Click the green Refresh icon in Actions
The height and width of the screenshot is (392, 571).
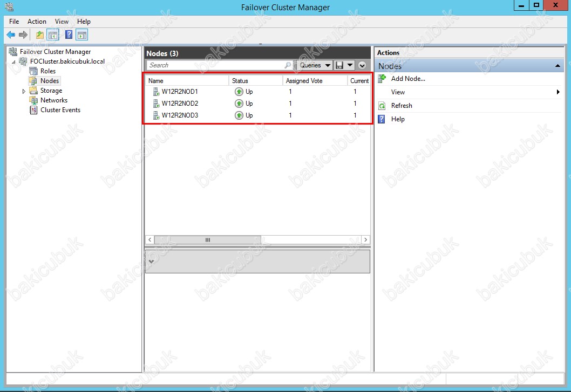382,106
